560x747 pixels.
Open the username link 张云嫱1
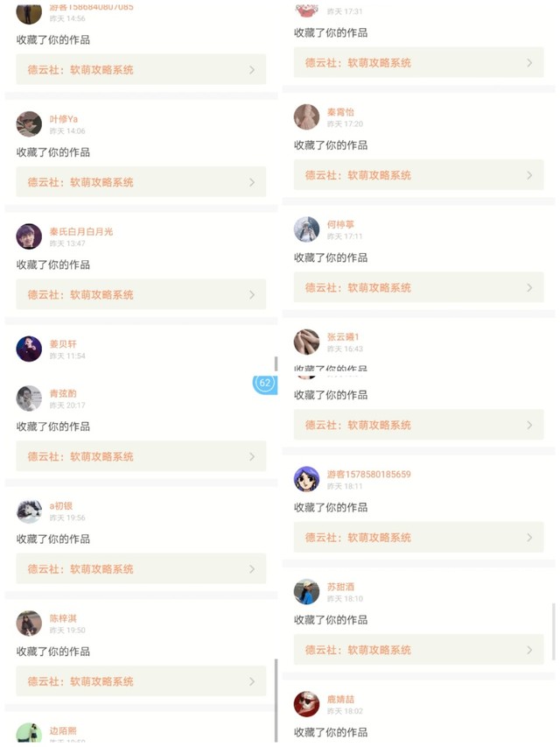coord(343,337)
